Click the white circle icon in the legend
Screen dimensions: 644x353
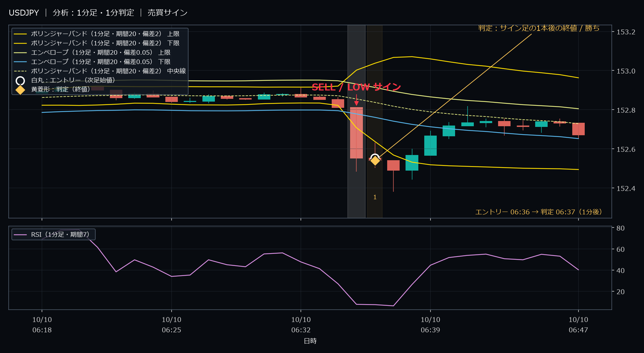pyautogui.click(x=20, y=81)
